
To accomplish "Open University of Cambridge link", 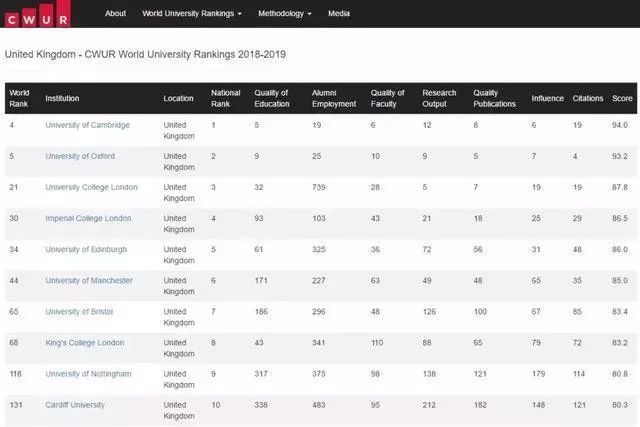I will click(x=87, y=125).
